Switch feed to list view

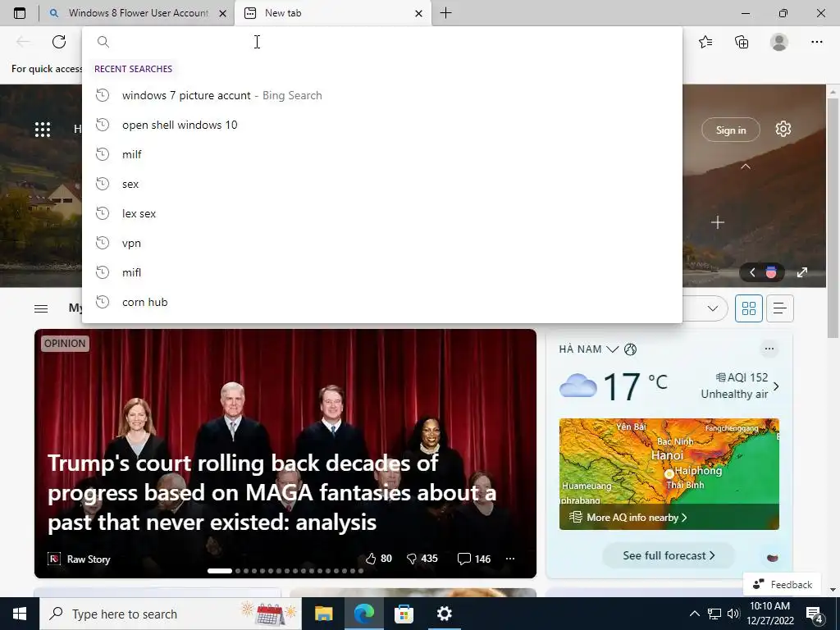pos(780,308)
